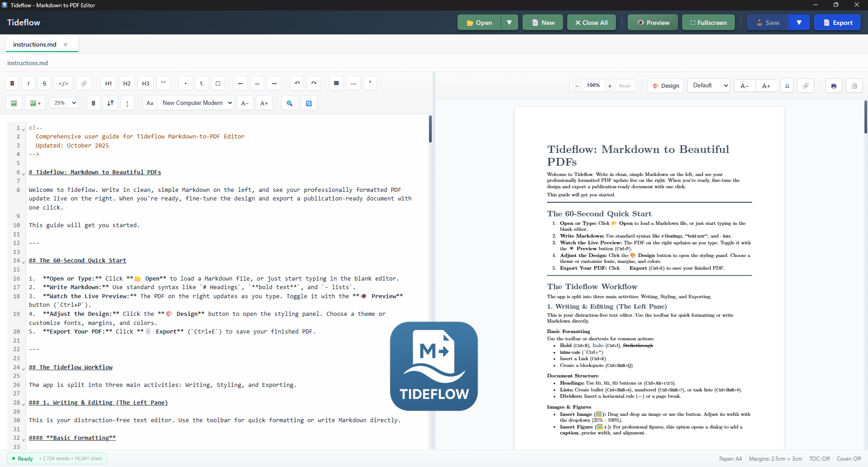Toggle the TOC setting in the status bar

[819, 458]
